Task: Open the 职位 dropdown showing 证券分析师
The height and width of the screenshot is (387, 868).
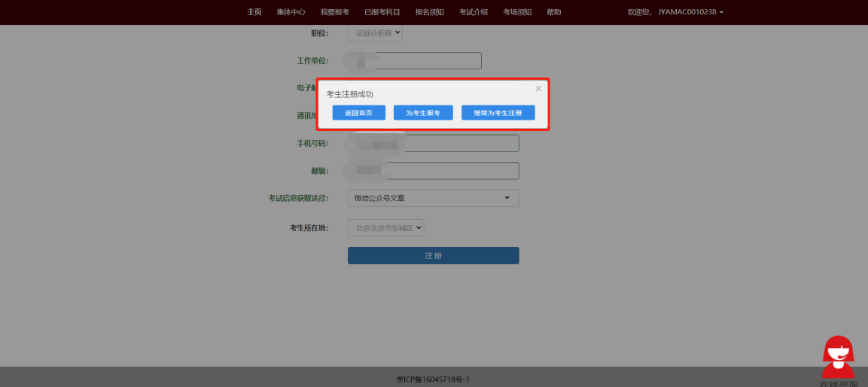Action: pos(375,33)
